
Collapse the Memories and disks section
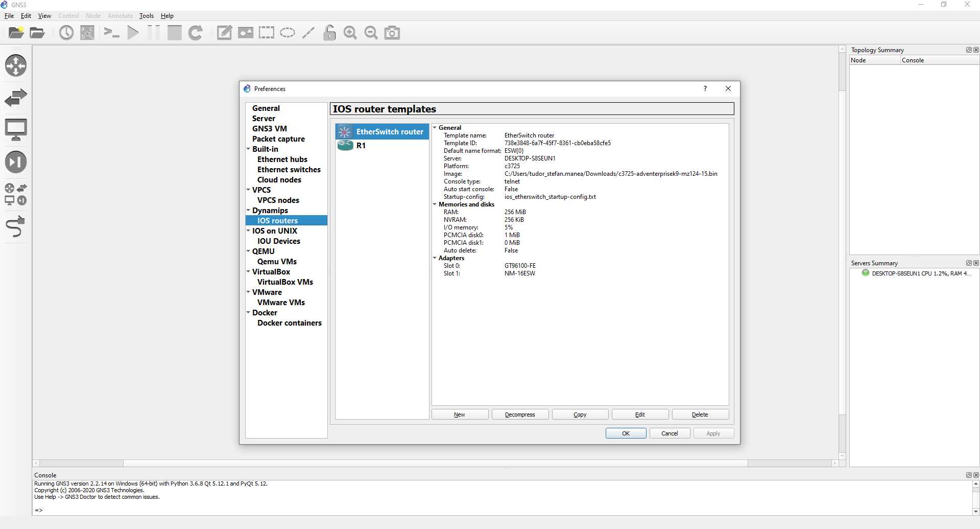pyautogui.click(x=435, y=204)
